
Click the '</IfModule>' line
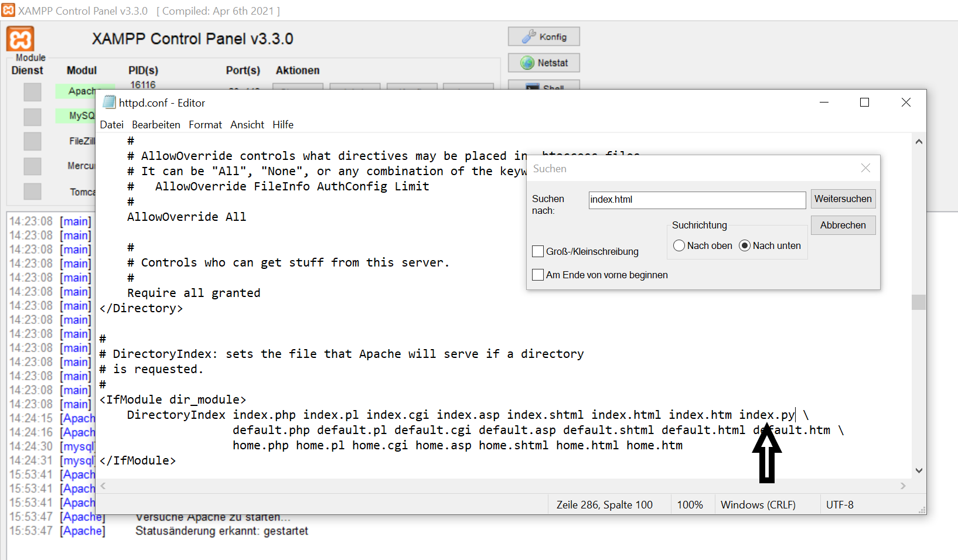tap(138, 460)
